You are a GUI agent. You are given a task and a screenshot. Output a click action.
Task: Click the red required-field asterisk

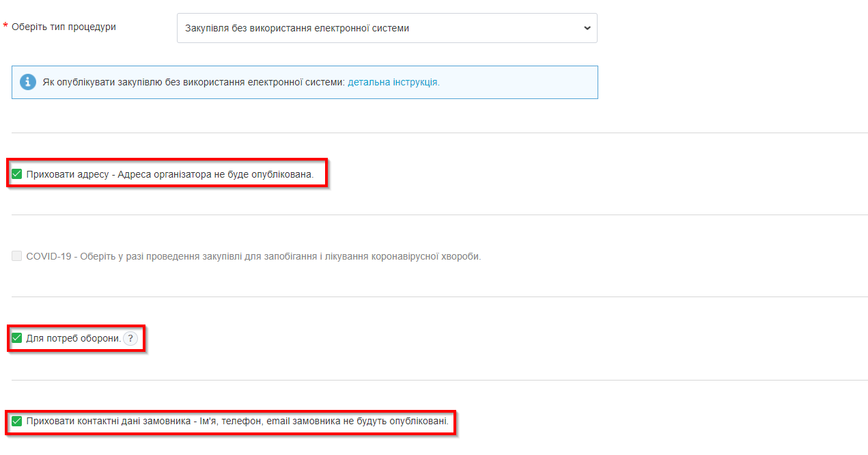[x=5, y=27]
